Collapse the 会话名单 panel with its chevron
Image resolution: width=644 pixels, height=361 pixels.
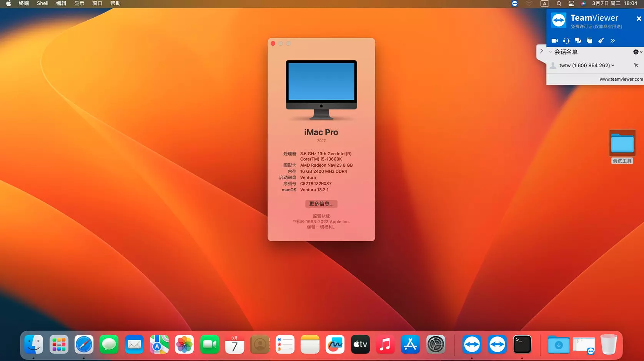551,52
